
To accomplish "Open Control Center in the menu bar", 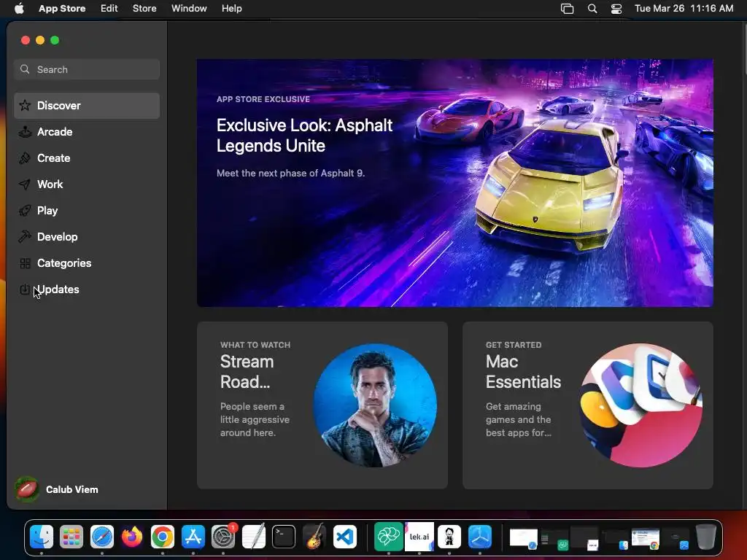I will (616, 9).
